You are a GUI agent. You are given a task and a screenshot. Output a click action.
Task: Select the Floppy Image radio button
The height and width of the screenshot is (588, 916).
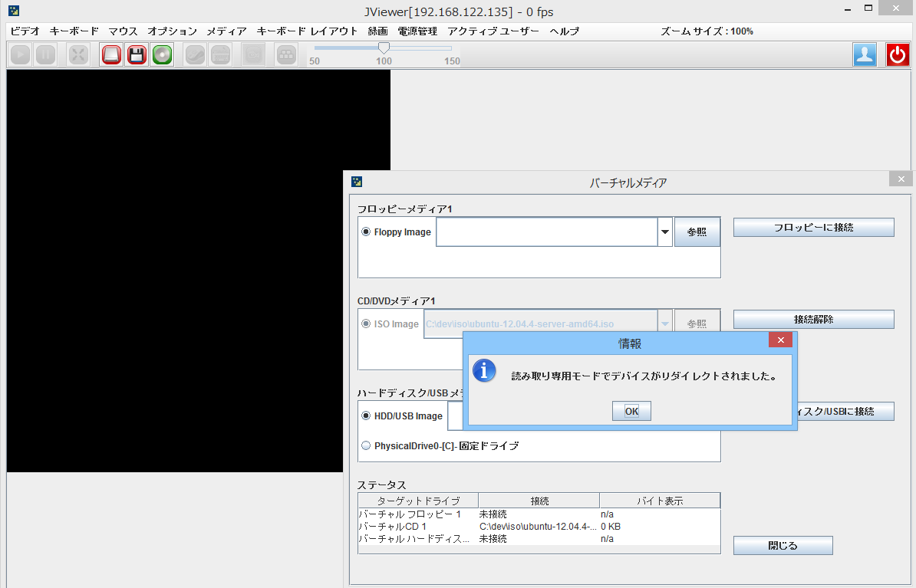point(366,232)
